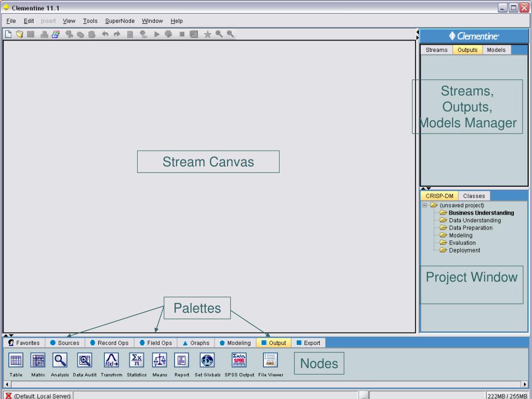Select the Data Audit node icon
Viewport: 532px width, 399px height.
coord(85,360)
